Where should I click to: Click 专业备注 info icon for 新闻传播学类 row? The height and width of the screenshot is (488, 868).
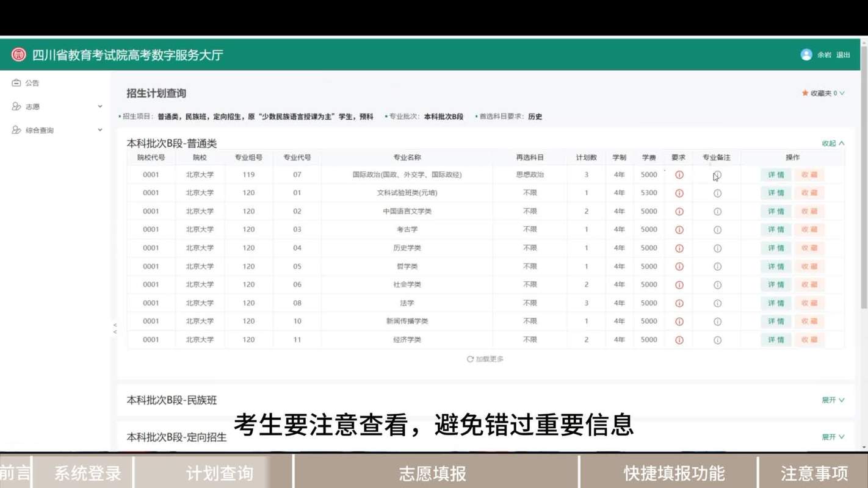coord(717,321)
